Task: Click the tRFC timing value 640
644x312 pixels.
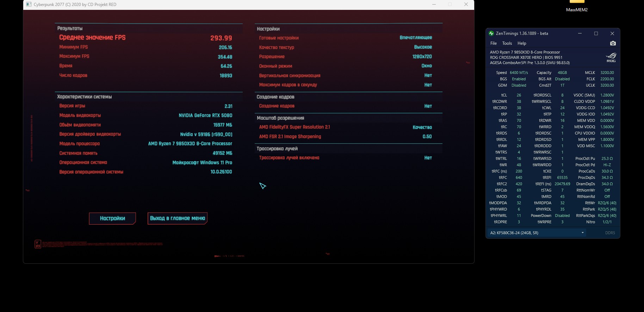Action: pos(519,177)
